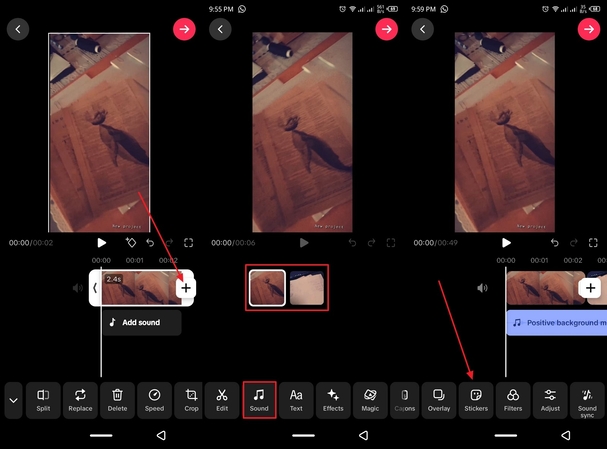The width and height of the screenshot is (607, 449).
Task: Mute clip audio in the left screen
Action: [77, 288]
